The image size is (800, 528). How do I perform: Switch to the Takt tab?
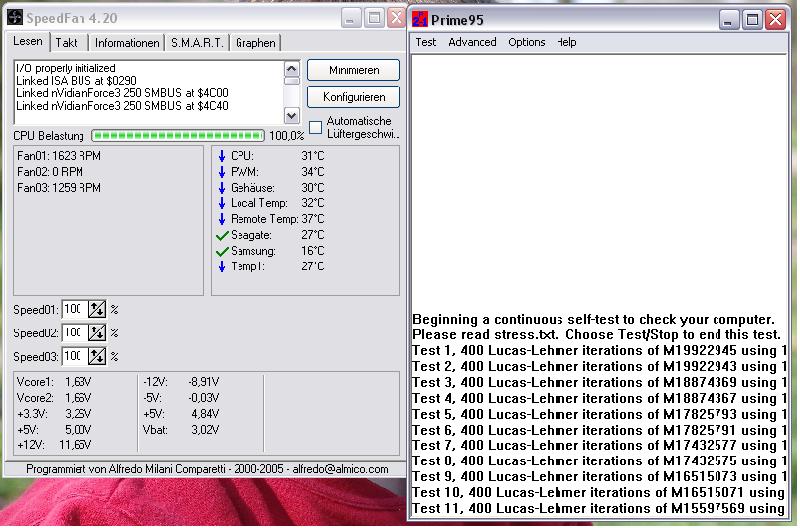pyautogui.click(x=67, y=43)
